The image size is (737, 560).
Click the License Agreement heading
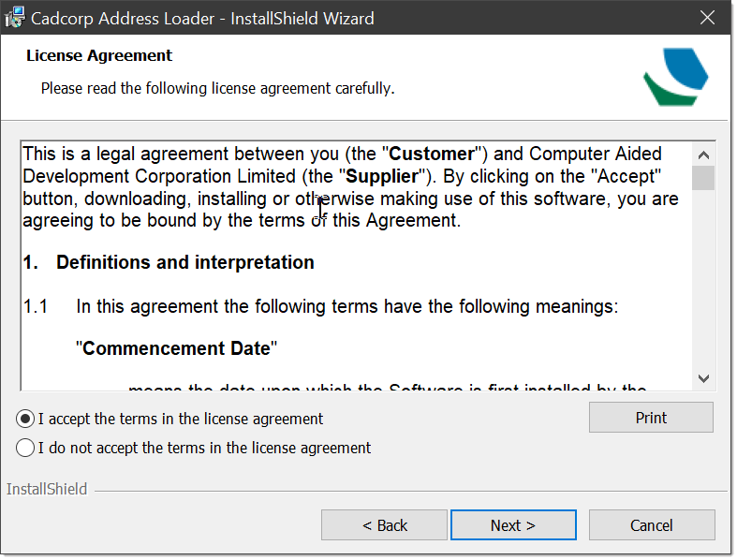(99, 55)
